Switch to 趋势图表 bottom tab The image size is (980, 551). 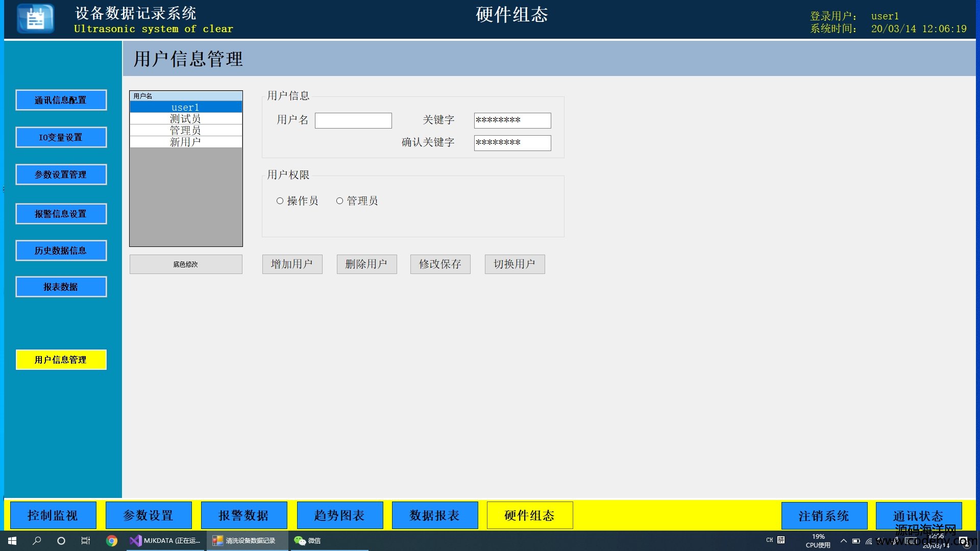point(340,515)
